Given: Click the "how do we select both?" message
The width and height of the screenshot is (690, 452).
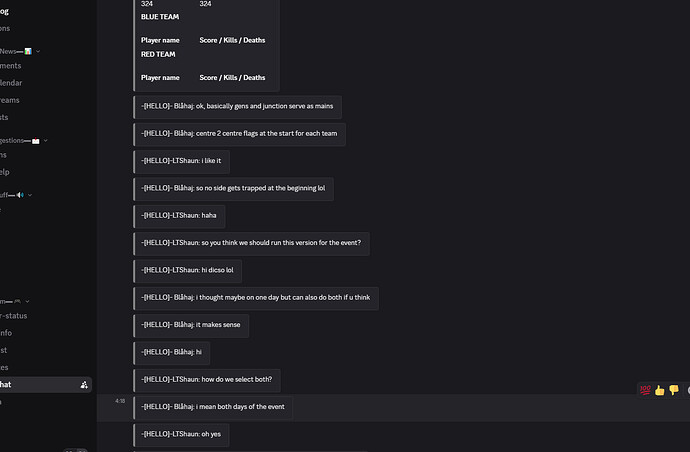Looking at the screenshot, I should (210, 379).
